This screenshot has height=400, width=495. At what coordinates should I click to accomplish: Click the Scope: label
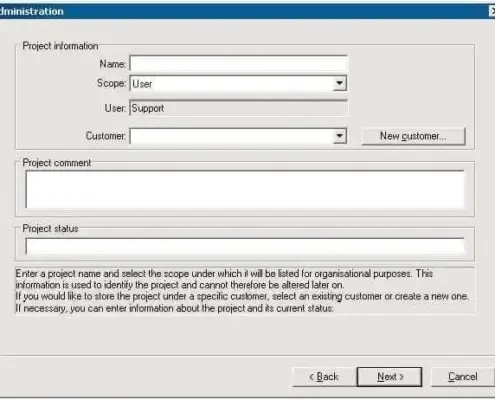click(112, 83)
